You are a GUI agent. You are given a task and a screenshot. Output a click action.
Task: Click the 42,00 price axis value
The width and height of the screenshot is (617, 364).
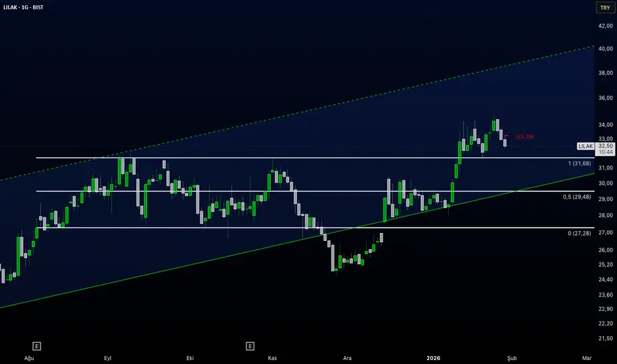point(606,26)
